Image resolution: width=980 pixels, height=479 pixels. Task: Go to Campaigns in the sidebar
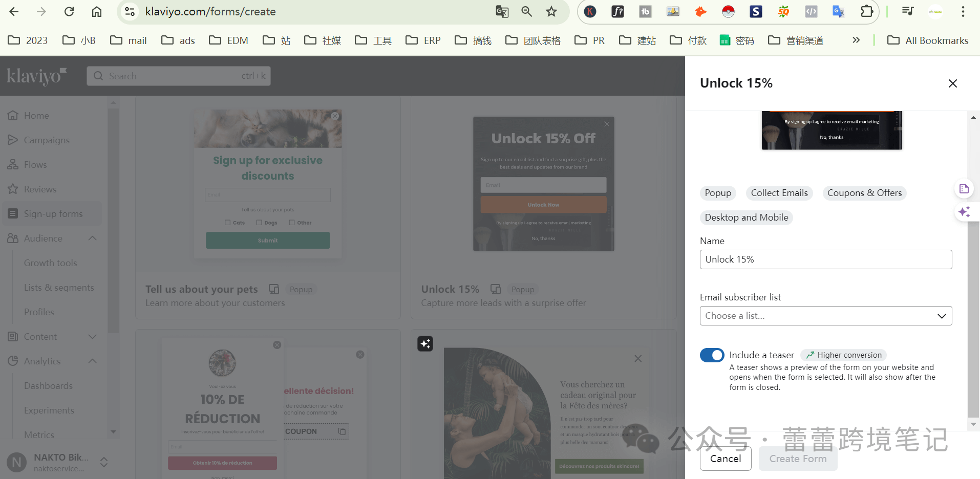47,140
